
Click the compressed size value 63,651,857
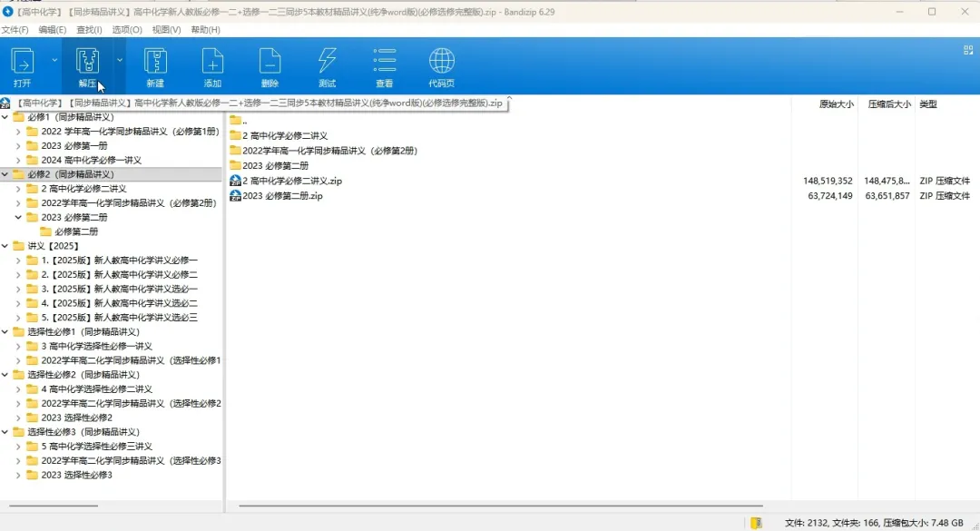887,196
